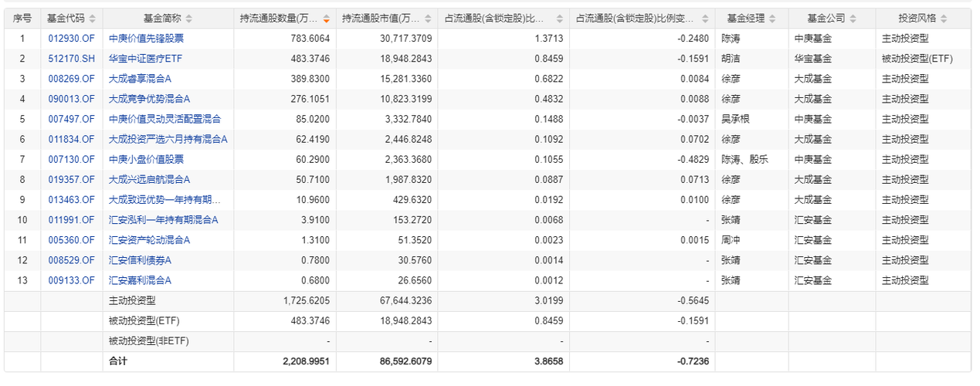Open fund code link 007497.OF
Viewport: 980px width, 386px height.
71,119
